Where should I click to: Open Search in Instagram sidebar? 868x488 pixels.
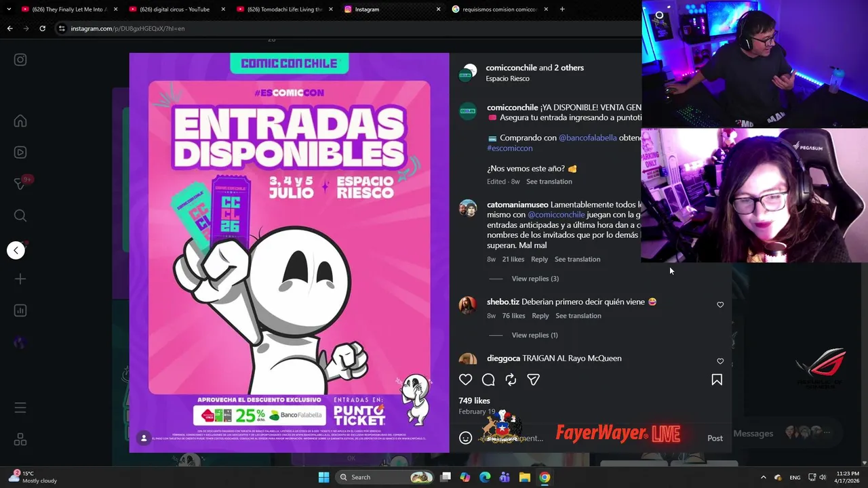[x=20, y=216]
